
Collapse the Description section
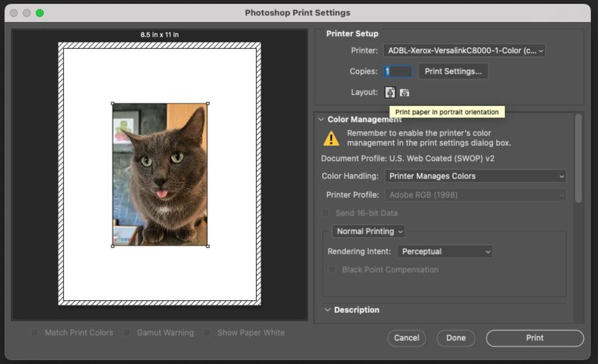click(x=327, y=310)
